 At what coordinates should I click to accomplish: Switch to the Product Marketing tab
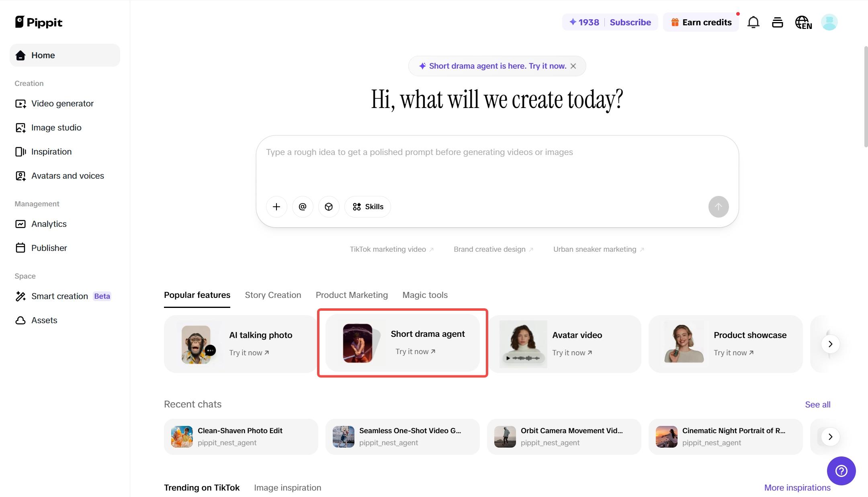pos(352,295)
